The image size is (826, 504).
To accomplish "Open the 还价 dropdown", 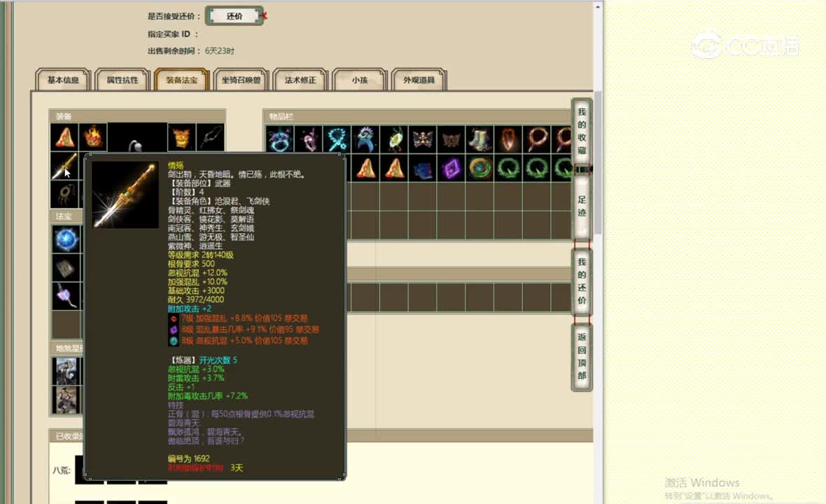I will coord(234,16).
